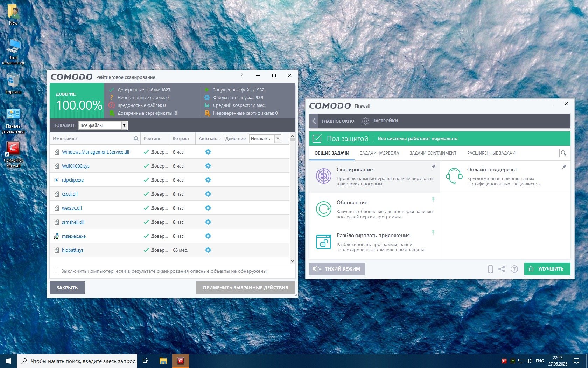Open Online Support headset icon
This screenshot has height=368, width=588.
pyautogui.click(x=454, y=176)
